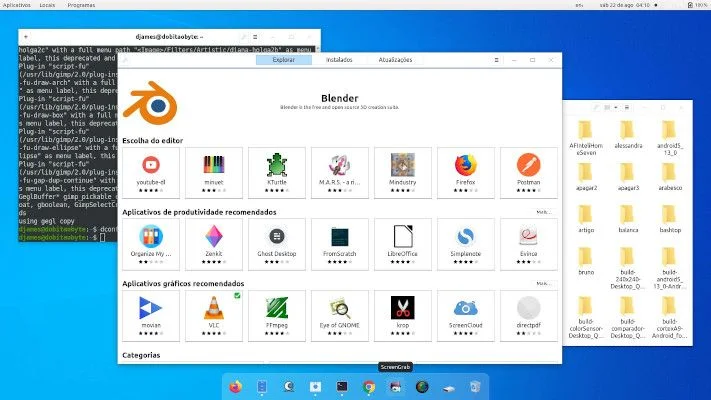The width and height of the screenshot is (711, 400).
Task: Open the bruno folder in file manager
Action: click(586, 261)
